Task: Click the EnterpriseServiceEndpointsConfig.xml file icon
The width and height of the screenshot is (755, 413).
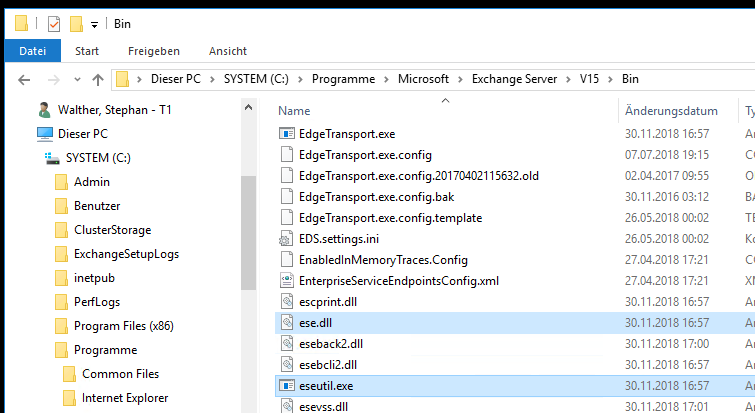Action: pyautogui.click(x=287, y=281)
